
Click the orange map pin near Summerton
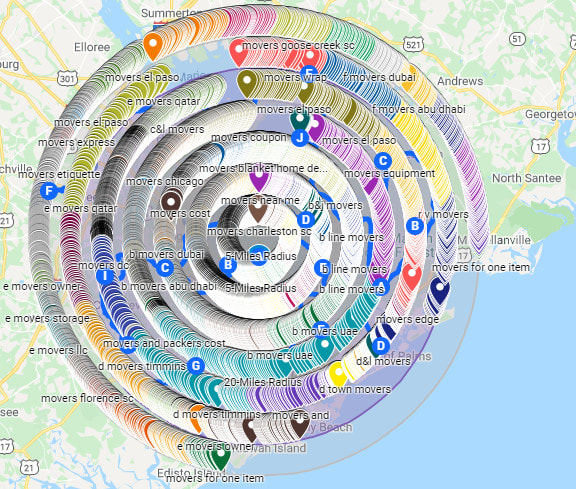[x=153, y=46]
